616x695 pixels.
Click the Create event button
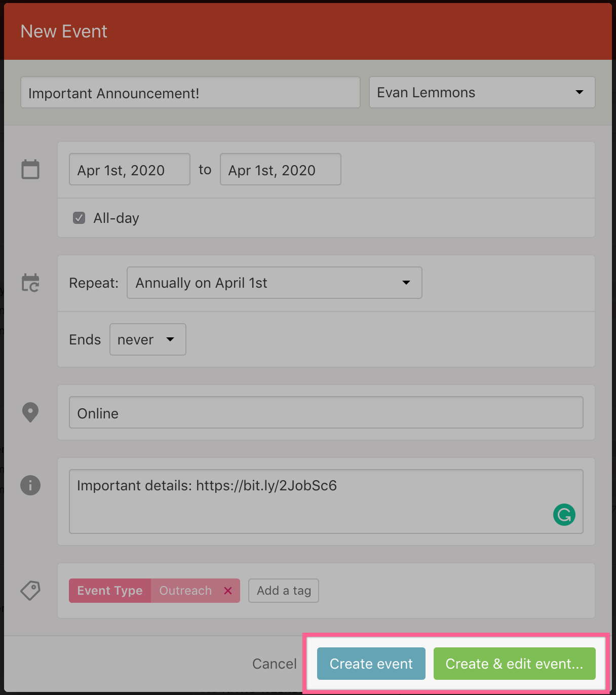click(x=371, y=664)
